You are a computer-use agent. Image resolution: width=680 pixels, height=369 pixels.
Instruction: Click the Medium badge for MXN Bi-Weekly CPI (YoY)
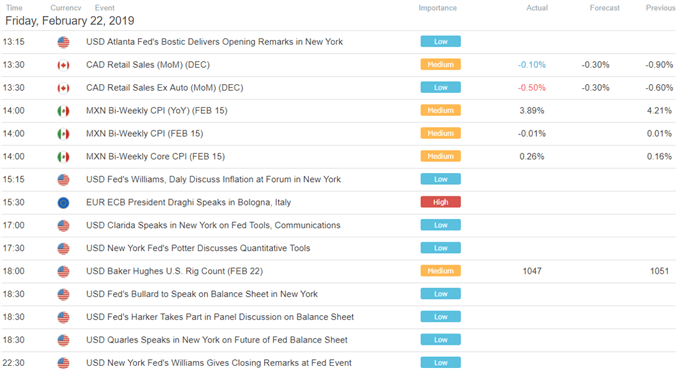441,111
